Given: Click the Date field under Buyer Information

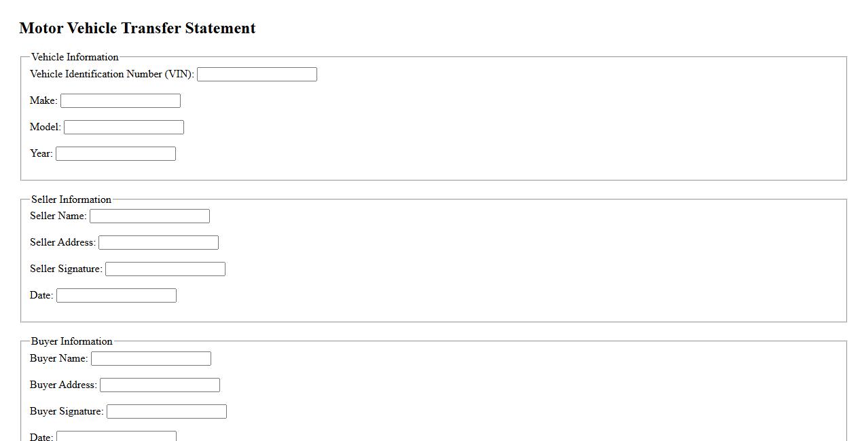Looking at the screenshot, I should pos(116,436).
